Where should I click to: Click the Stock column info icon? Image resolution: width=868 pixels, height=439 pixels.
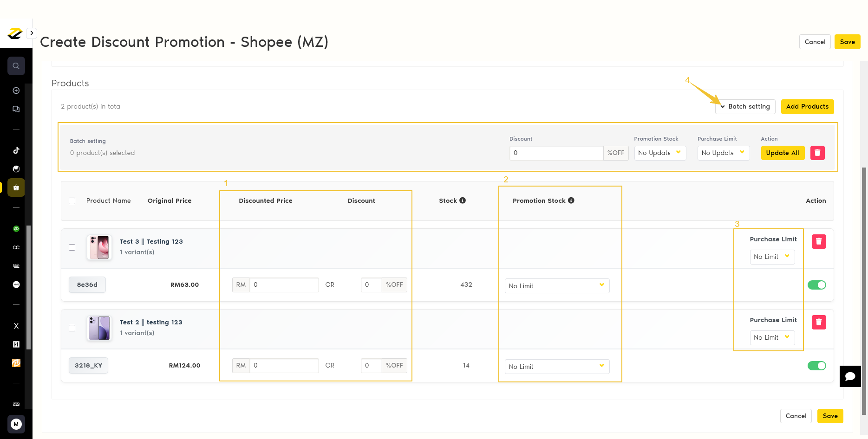click(x=463, y=200)
